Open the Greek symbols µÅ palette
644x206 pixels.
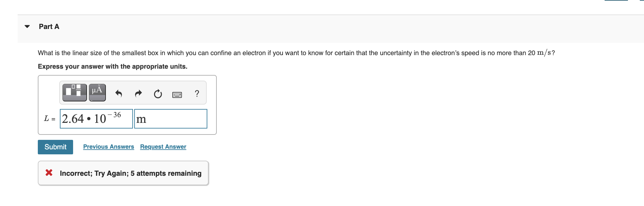point(97,93)
